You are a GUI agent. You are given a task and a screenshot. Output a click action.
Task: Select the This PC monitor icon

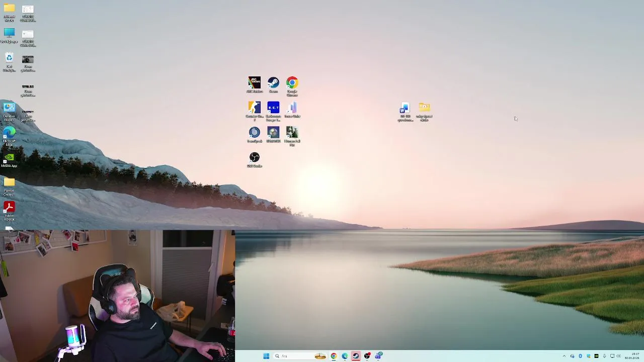(x=9, y=36)
